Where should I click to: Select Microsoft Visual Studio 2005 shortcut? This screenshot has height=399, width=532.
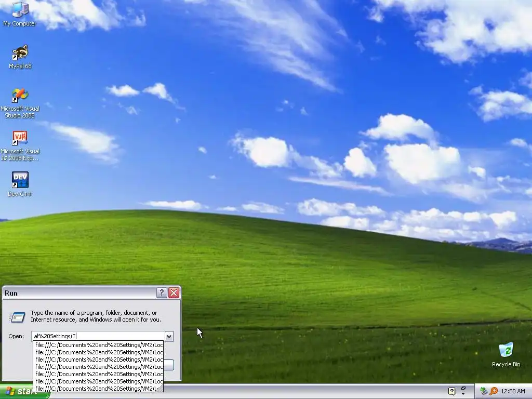[20, 103]
